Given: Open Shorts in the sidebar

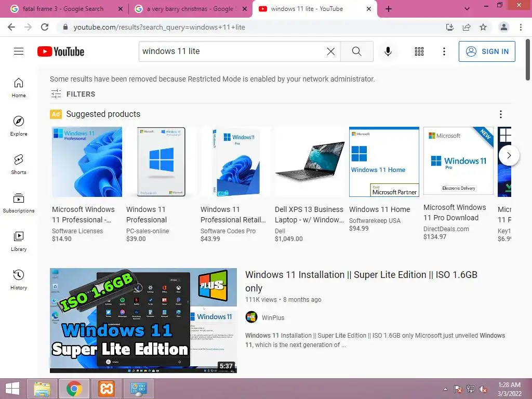Looking at the screenshot, I should coord(19,165).
